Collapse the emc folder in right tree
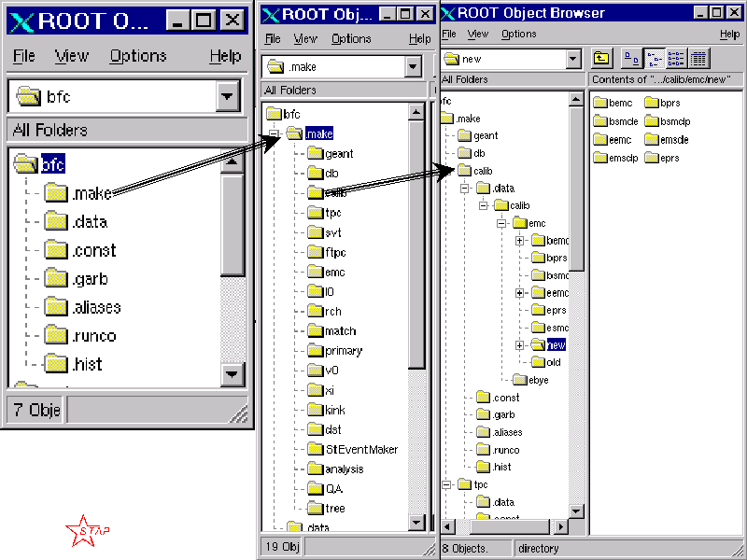747x560 pixels. coord(502,223)
